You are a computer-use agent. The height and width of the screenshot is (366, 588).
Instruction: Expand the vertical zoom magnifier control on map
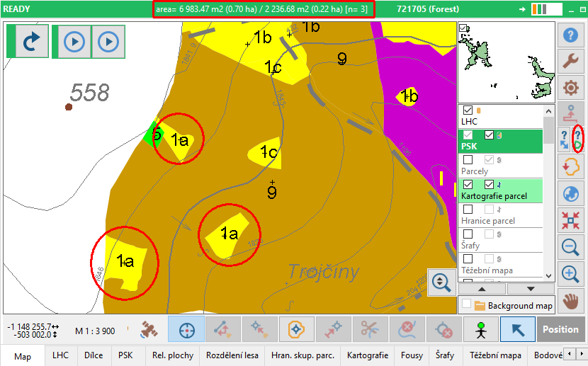pyautogui.click(x=441, y=282)
